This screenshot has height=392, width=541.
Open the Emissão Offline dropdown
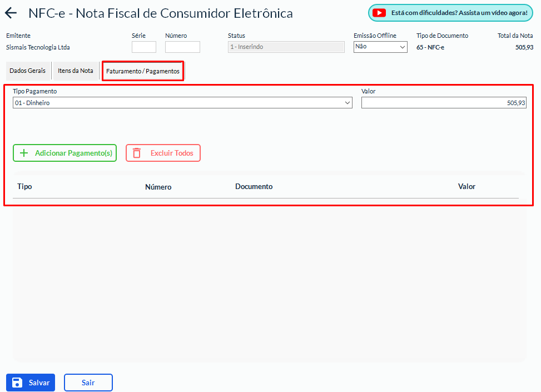380,47
